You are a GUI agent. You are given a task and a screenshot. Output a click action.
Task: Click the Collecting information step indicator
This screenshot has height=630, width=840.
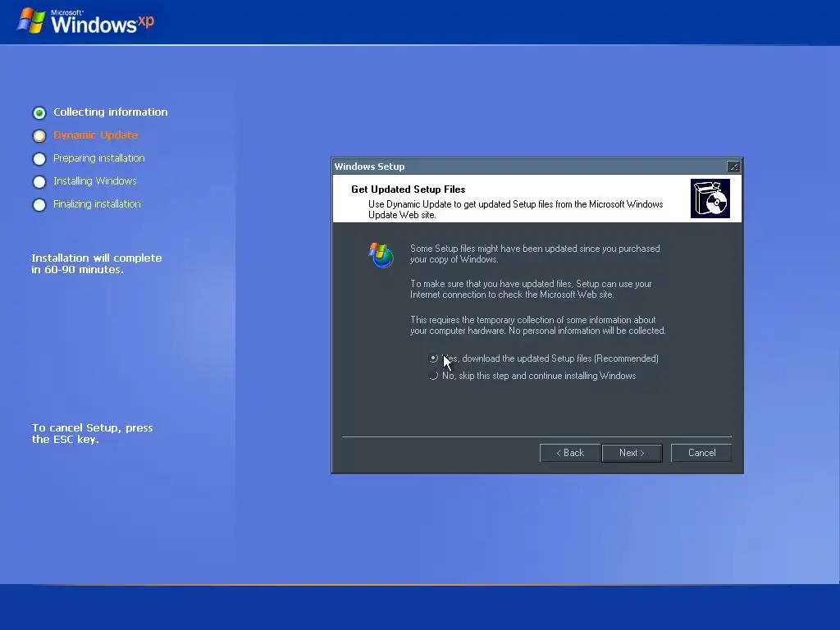39,113
